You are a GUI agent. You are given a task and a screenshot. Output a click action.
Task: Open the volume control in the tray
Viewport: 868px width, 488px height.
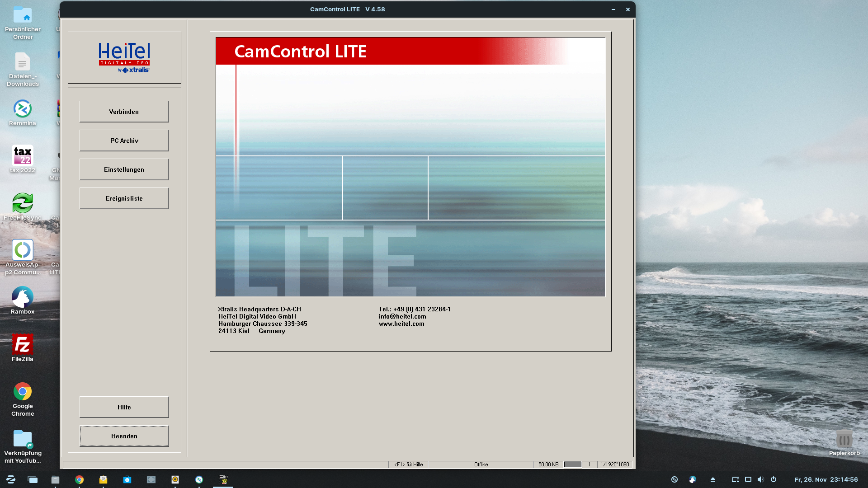(761, 479)
